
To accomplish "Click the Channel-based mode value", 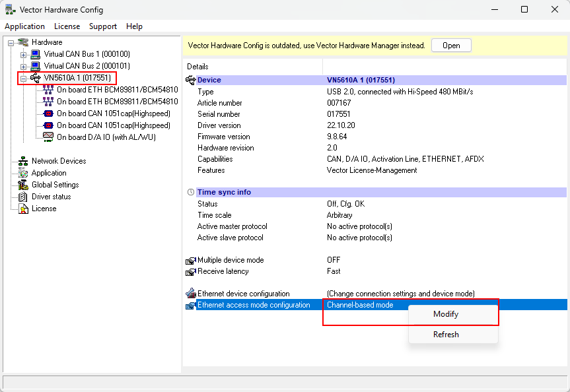I will point(360,305).
